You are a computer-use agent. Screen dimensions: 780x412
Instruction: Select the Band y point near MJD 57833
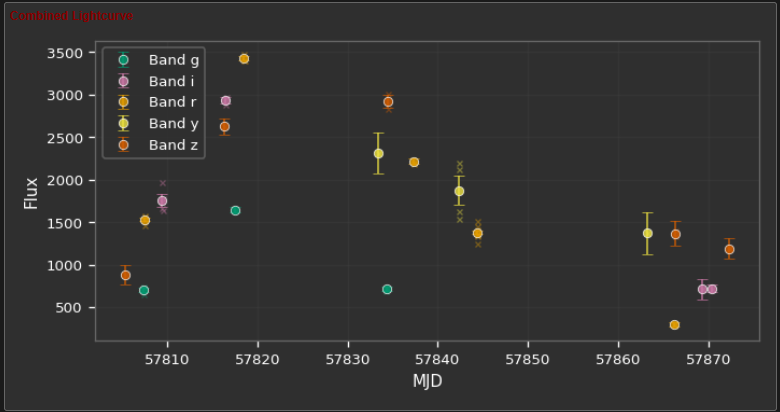point(379,154)
